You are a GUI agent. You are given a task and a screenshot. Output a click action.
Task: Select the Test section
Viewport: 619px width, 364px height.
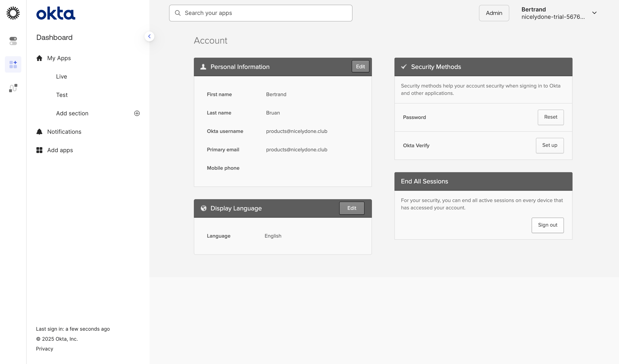(62, 95)
